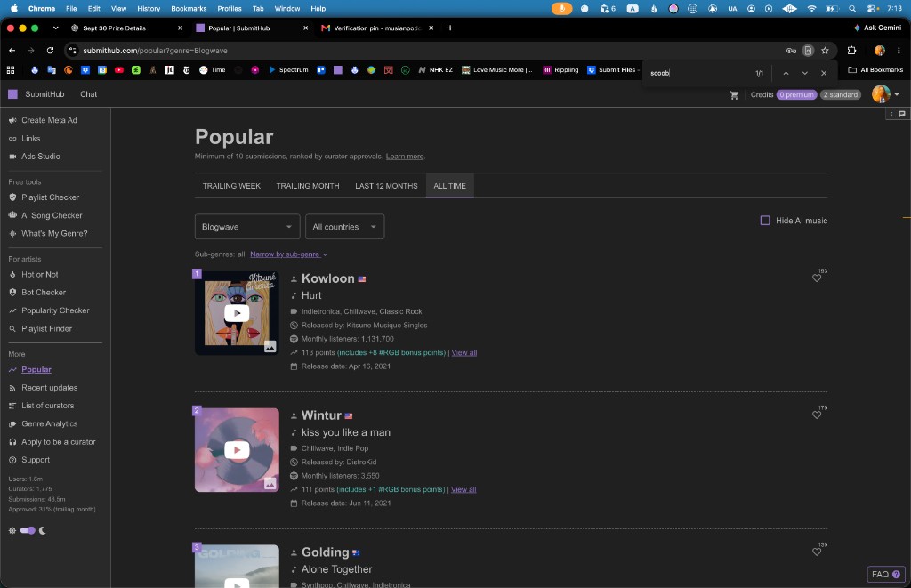Image resolution: width=911 pixels, height=588 pixels.
Task: Open new browser tab
Action: [x=449, y=28]
